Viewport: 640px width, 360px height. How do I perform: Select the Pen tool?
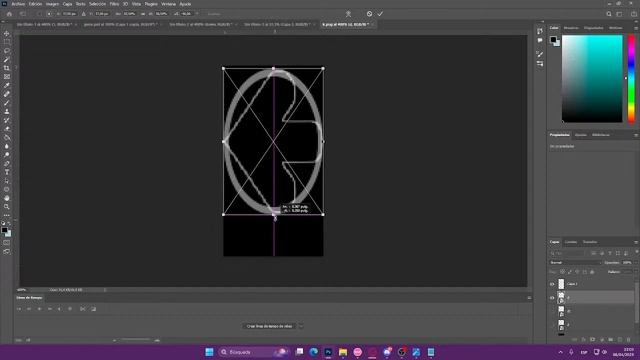7,163
